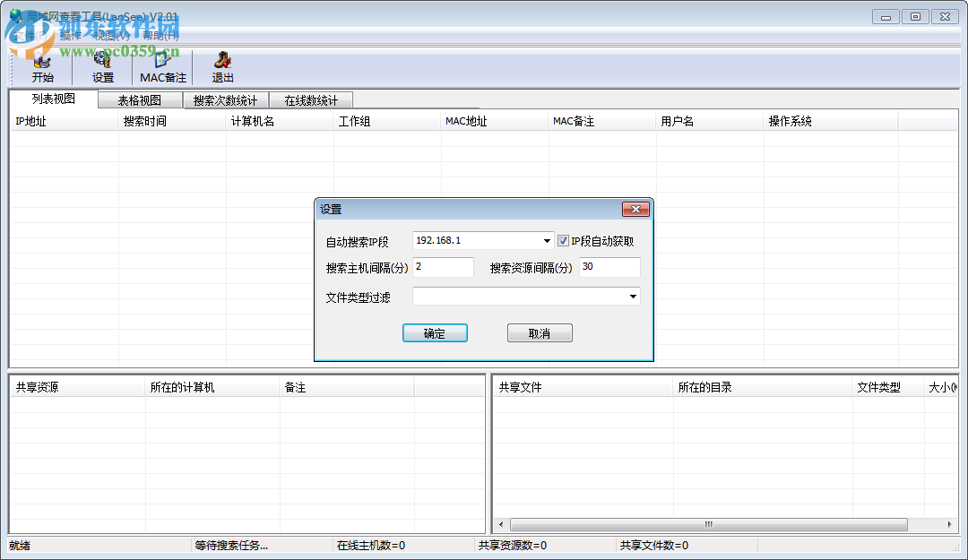Click the right arrow of the horizontal scrollbar
The height and width of the screenshot is (560, 968).
(x=950, y=524)
